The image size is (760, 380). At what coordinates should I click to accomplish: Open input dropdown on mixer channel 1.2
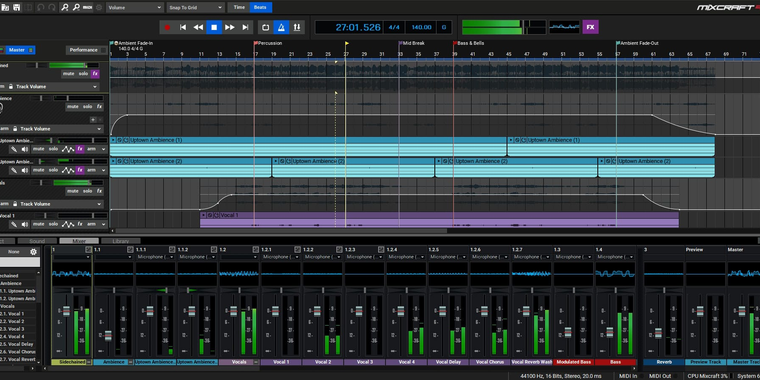tap(239, 257)
